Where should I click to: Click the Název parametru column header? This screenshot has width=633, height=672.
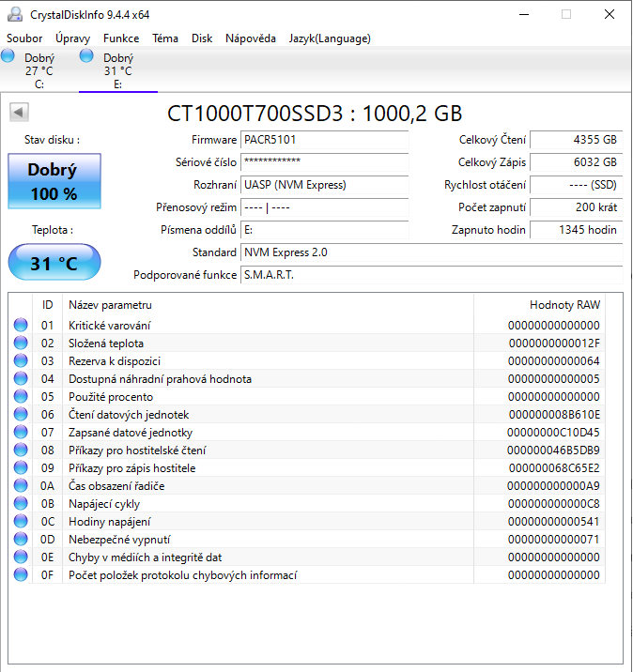tap(268, 305)
